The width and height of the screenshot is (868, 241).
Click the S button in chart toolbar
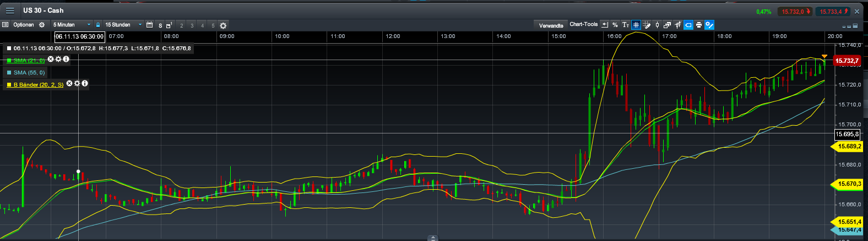tap(160, 25)
